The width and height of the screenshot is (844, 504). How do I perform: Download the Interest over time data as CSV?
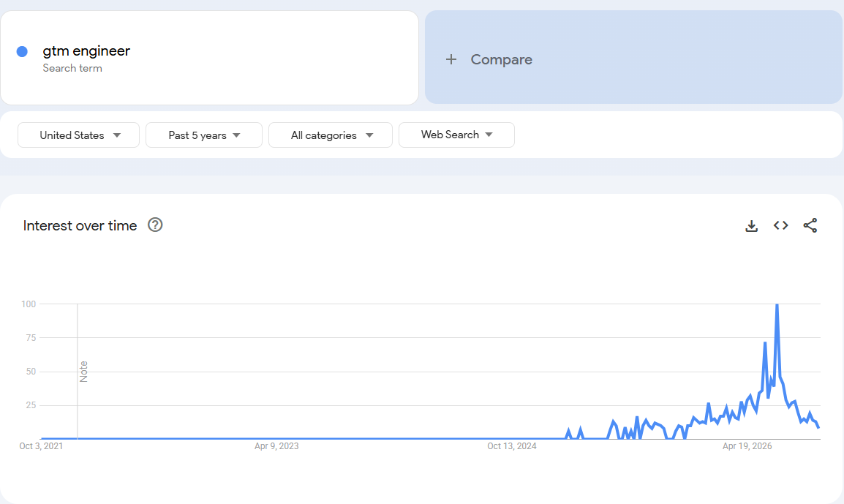click(x=751, y=225)
